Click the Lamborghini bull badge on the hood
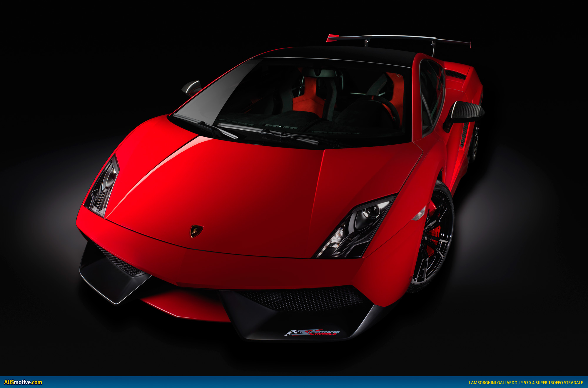Viewport: 588px width, 388px height. (196, 231)
